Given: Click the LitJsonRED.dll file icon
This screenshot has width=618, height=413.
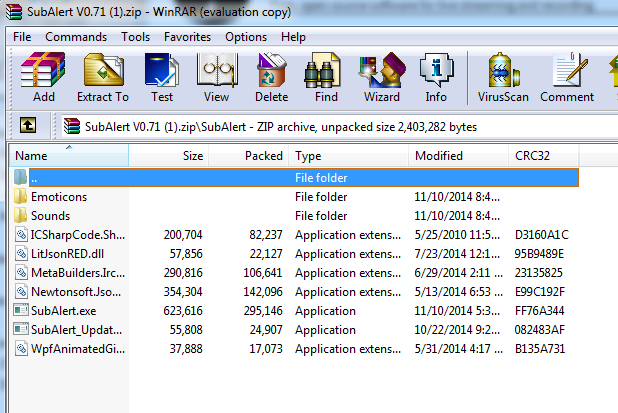Looking at the screenshot, I should tap(21, 253).
